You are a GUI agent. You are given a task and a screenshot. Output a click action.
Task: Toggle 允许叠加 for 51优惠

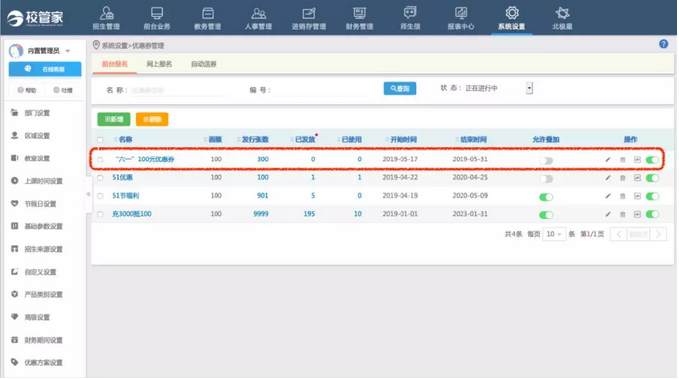(x=546, y=179)
